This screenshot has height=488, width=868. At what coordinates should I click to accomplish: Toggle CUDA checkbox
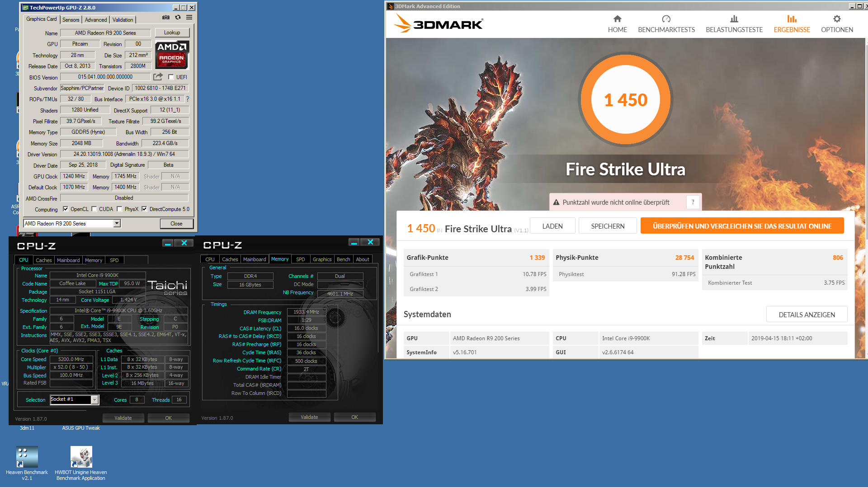click(94, 209)
